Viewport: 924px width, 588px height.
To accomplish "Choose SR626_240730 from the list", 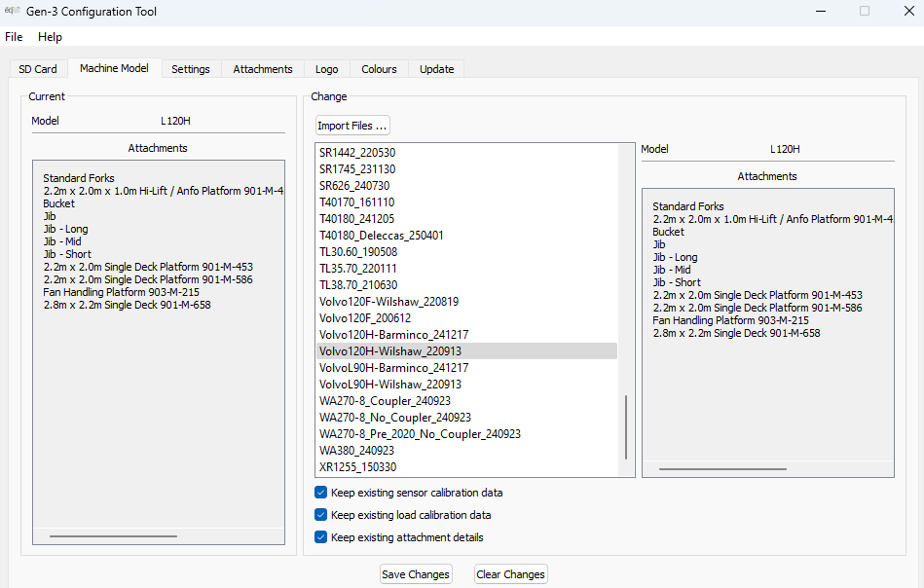I will click(466, 186).
